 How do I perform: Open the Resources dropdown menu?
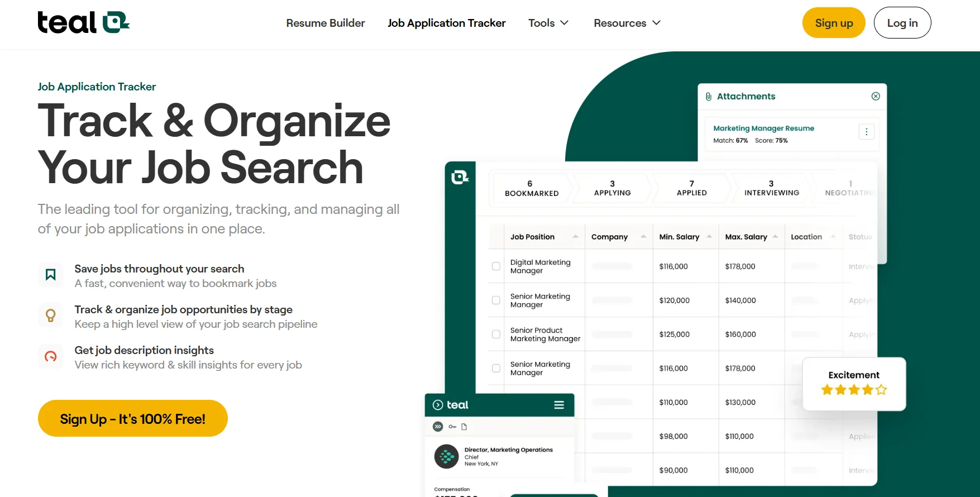[627, 23]
